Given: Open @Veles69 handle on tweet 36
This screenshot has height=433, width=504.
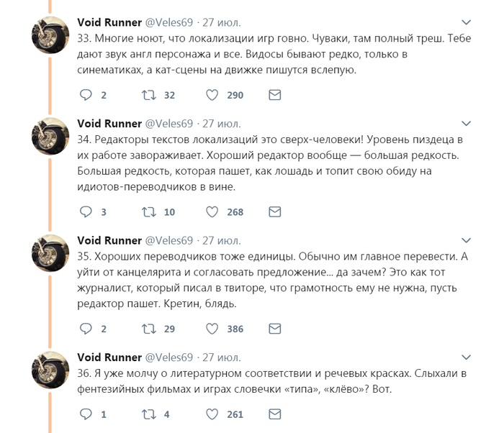Looking at the screenshot, I should click(x=169, y=357).
